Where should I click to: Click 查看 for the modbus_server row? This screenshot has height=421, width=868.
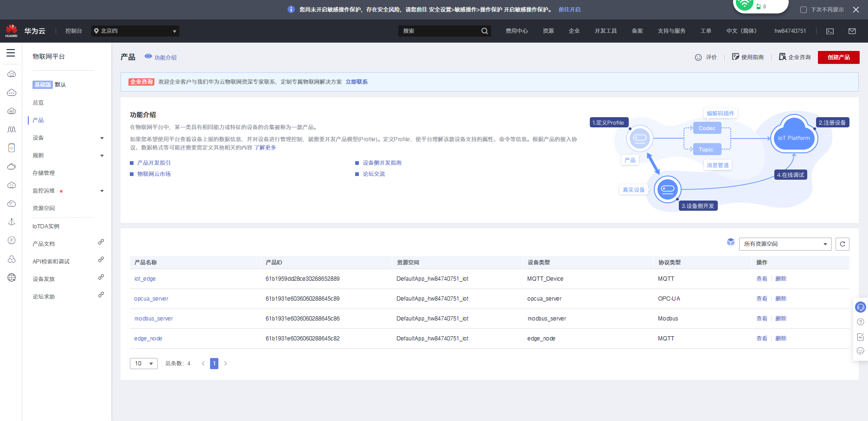pyautogui.click(x=762, y=319)
